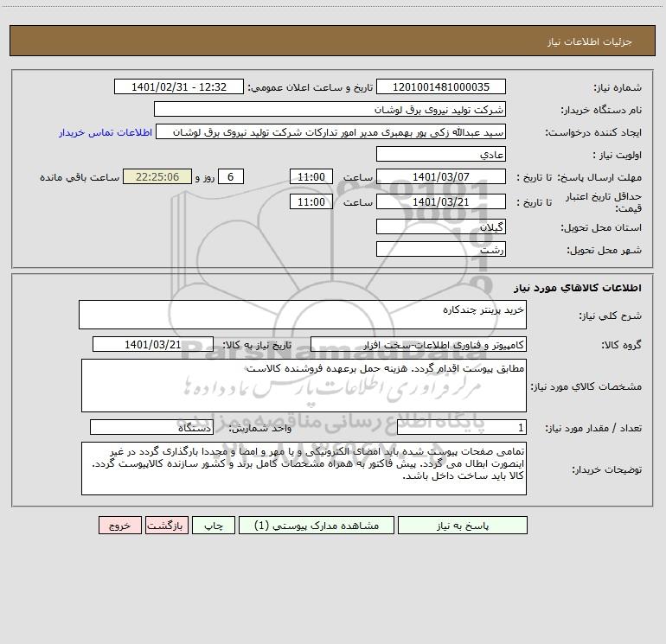This screenshot has width=666, height=644.
Task: Click the unit field showing دستگاه
Action: pyautogui.click(x=151, y=428)
